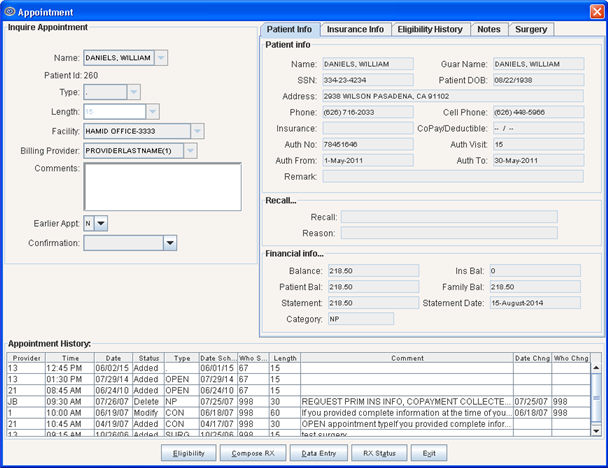Open the Surgery tab
Viewport: 608px width, 468px height.
click(531, 29)
